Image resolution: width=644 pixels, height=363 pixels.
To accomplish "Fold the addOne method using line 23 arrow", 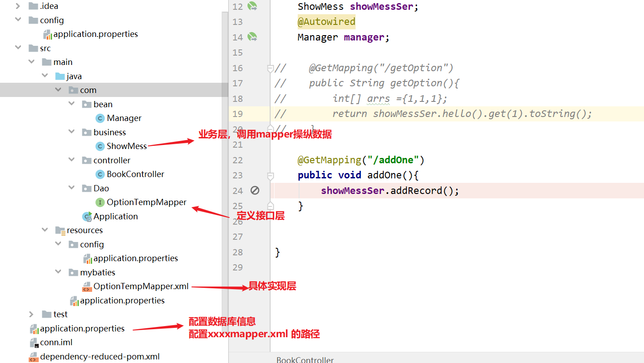I will tap(270, 175).
